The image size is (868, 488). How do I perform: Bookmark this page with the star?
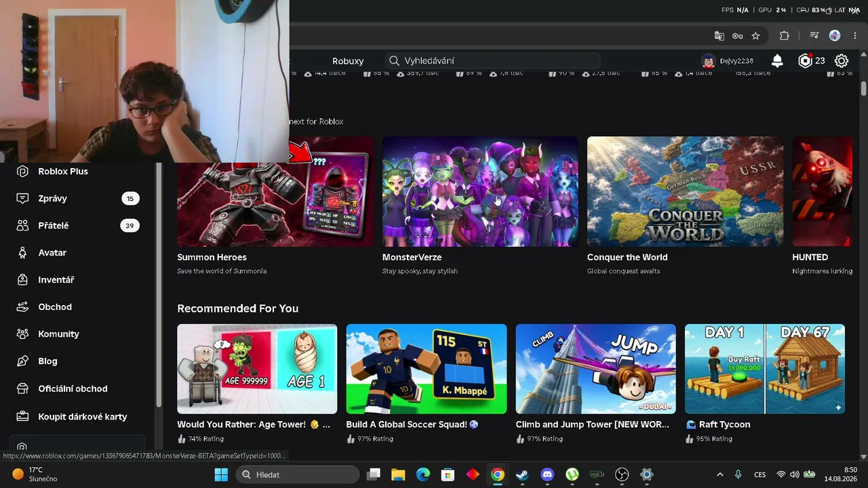(x=755, y=36)
